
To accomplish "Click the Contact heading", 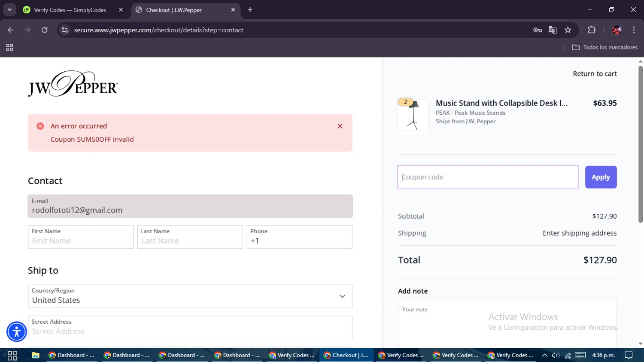I will (45, 181).
